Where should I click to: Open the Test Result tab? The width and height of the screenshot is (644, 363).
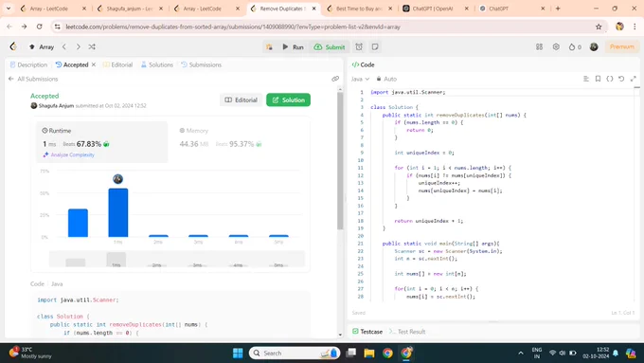(407, 332)
